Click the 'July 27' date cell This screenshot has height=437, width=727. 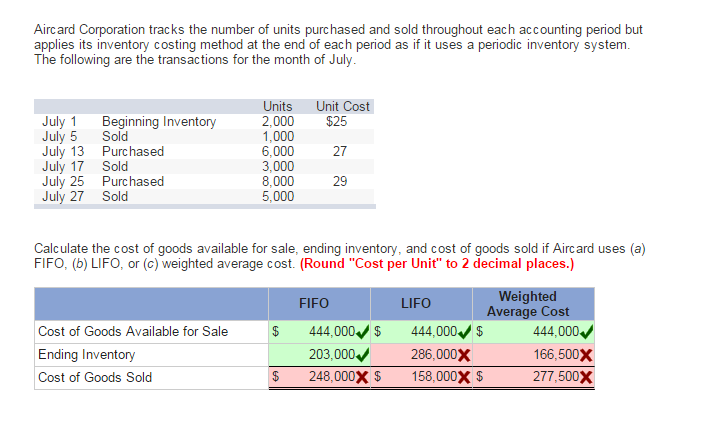63,196
